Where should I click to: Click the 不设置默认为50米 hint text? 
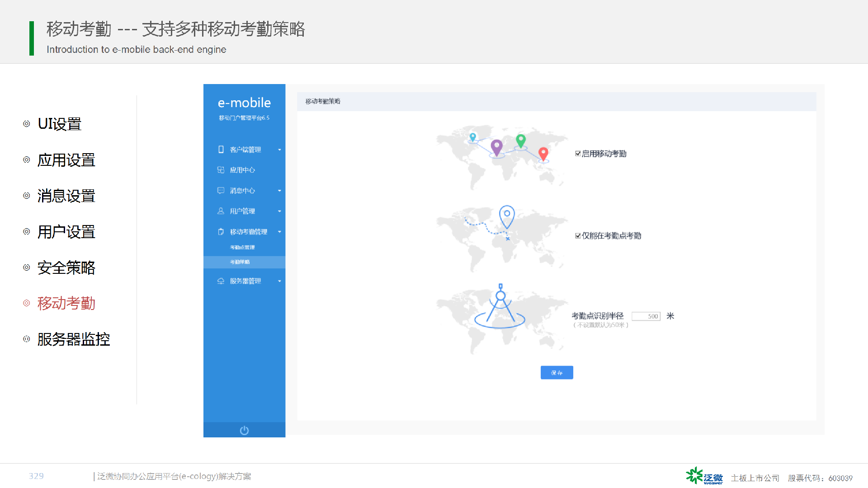point(601,325)
